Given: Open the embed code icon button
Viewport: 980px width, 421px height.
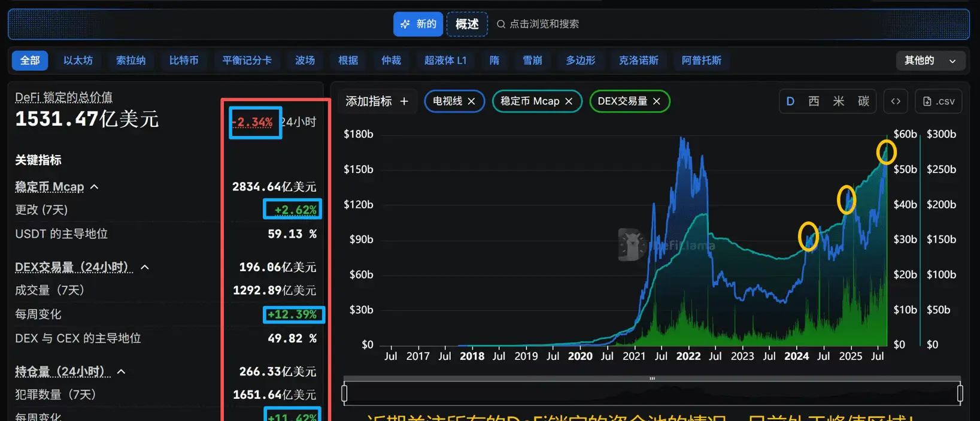Looking at the screenshot, I should pyautogui.click(x=896, y=101).
